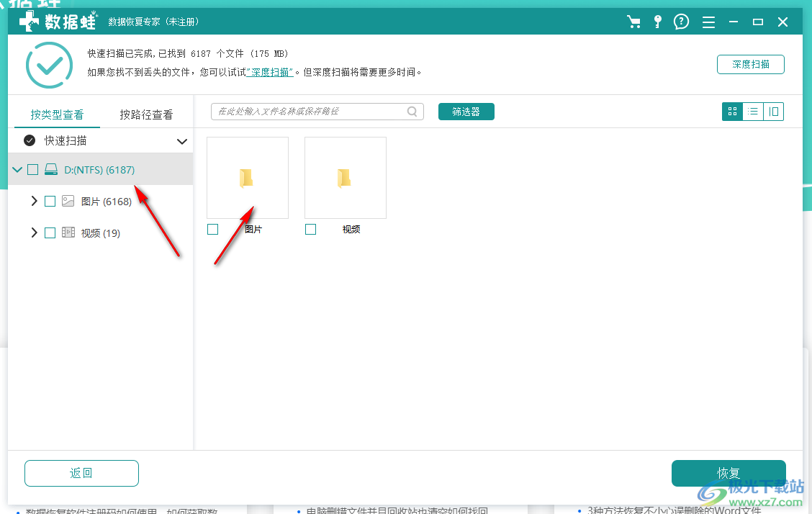Click the 深度扫描 button
The height and width of the screenshot is (514, 812).
tap(750, 64)
